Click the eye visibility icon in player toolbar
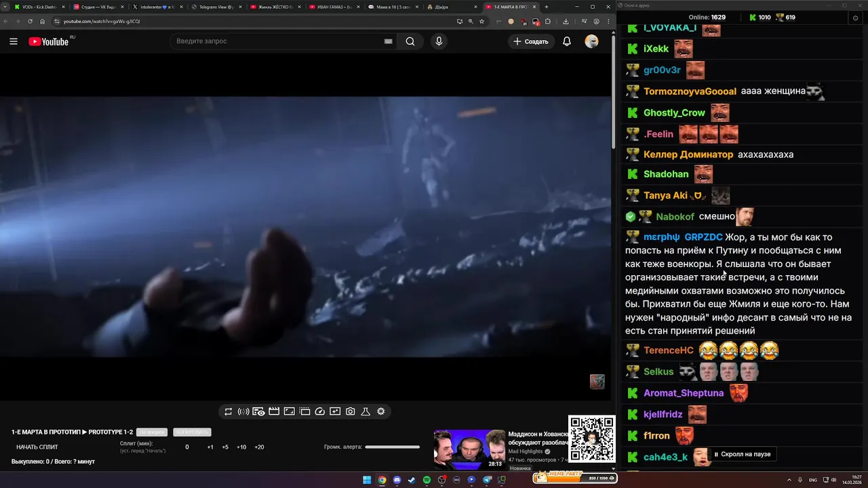Screen dimensions: 868x488 258,411
